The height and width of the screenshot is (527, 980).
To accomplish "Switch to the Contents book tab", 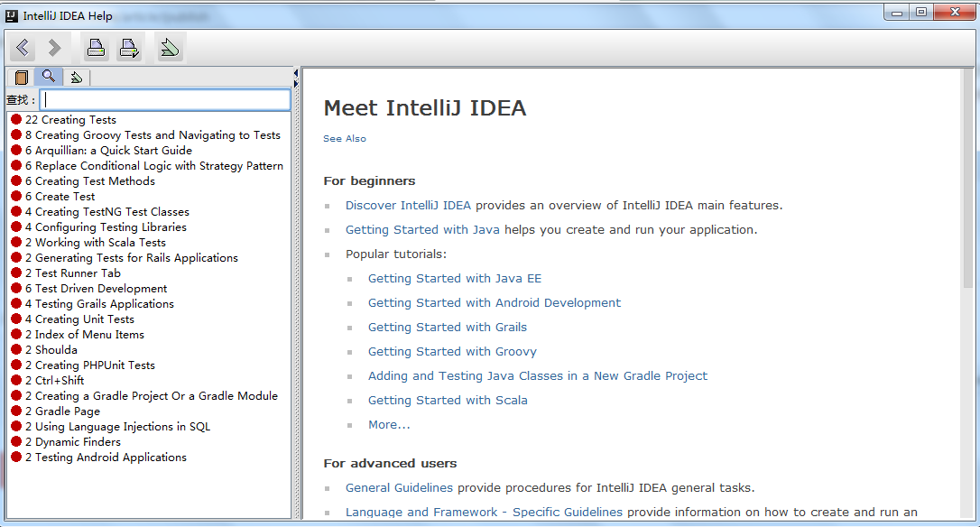I will tap(22, 78).
